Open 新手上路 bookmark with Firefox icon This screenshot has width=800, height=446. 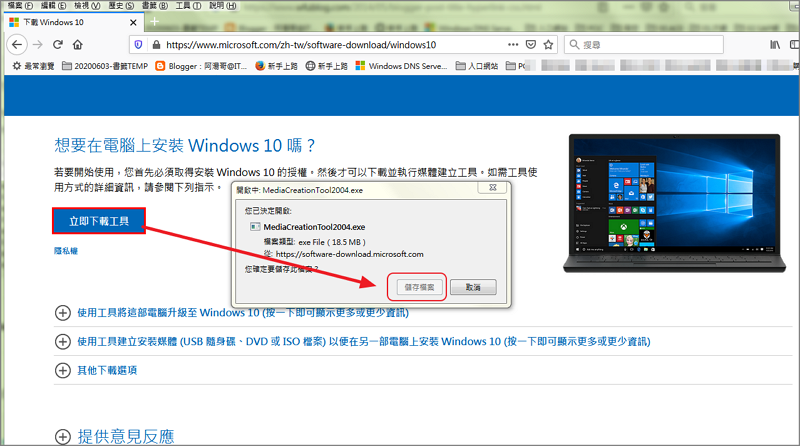pos(276,66)
